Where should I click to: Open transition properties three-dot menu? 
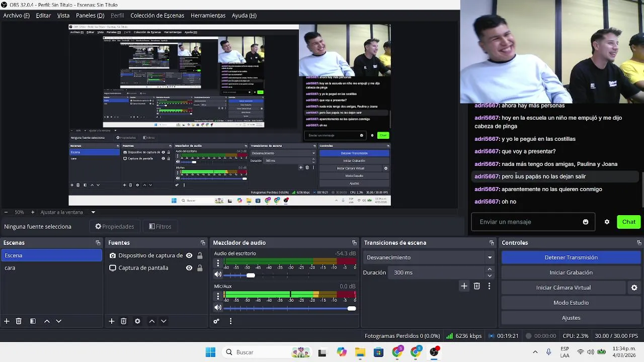pos(489,286)
